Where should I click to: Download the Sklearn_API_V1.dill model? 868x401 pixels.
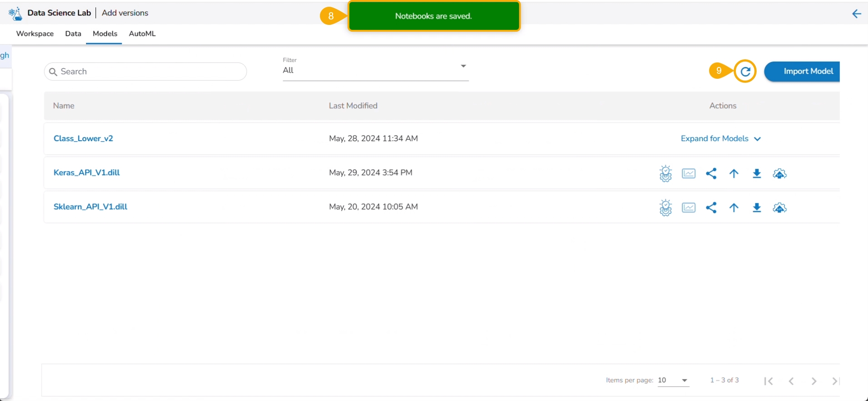click(x=757, y=208)
